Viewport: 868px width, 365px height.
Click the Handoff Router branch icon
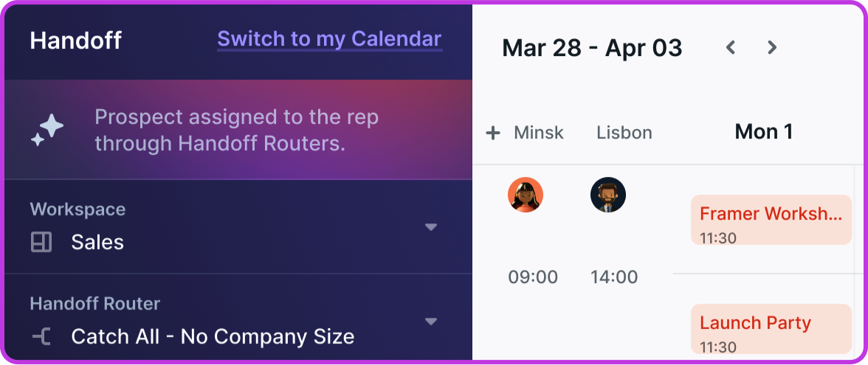(x=41, y=336)
